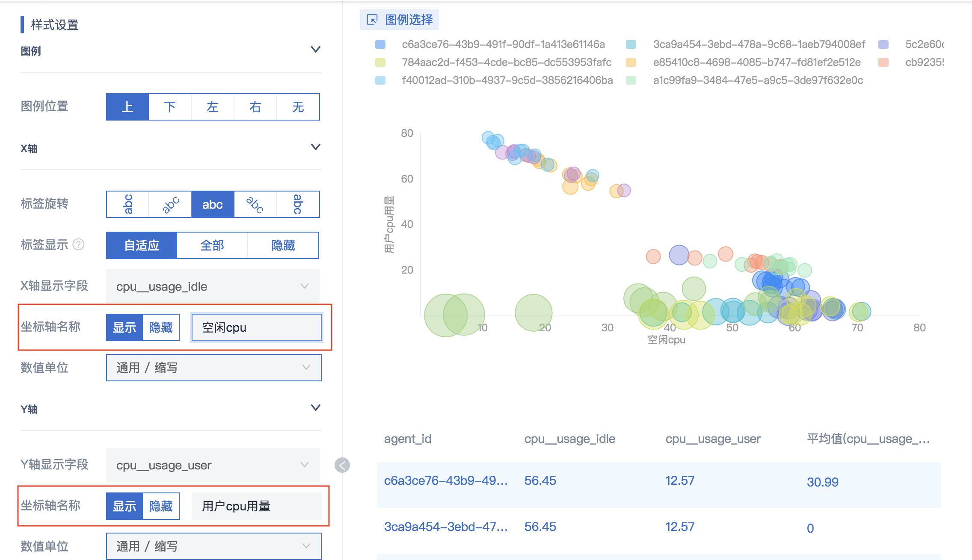972x560 pixels.
Task: Click the agent_id column header
Action: (x=408, y=439)
